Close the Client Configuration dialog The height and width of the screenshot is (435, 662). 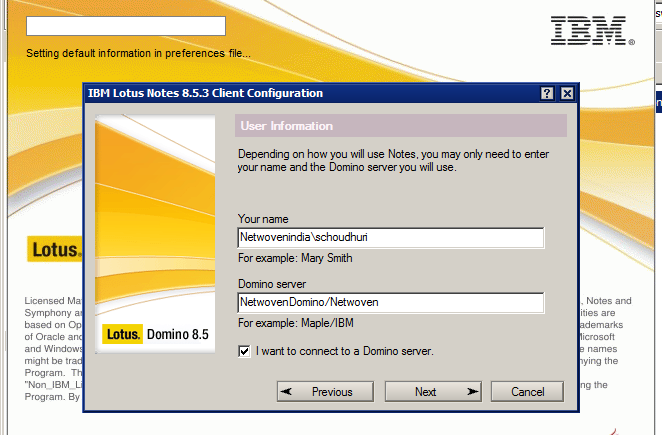[567, 93]
